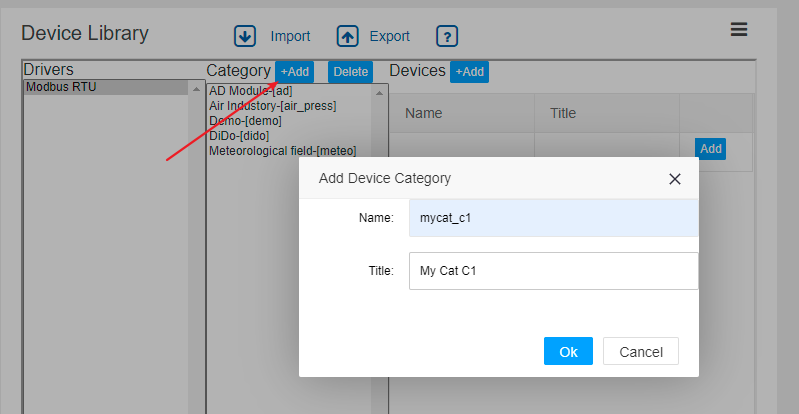Select AD Module-[ad] category
This screenshot has width=799, height=414.
coord(250,91)
